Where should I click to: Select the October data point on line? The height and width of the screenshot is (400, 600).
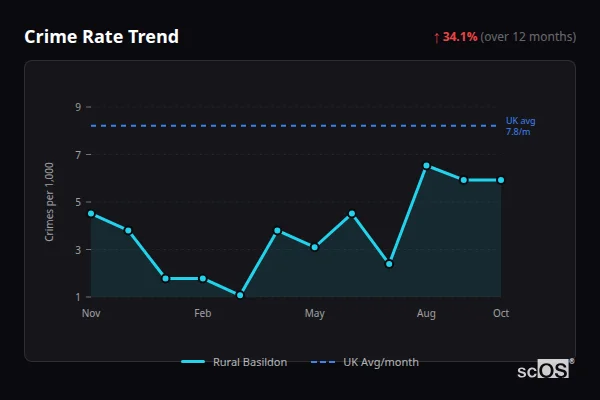pyautogui.click(x=500, y=180)
